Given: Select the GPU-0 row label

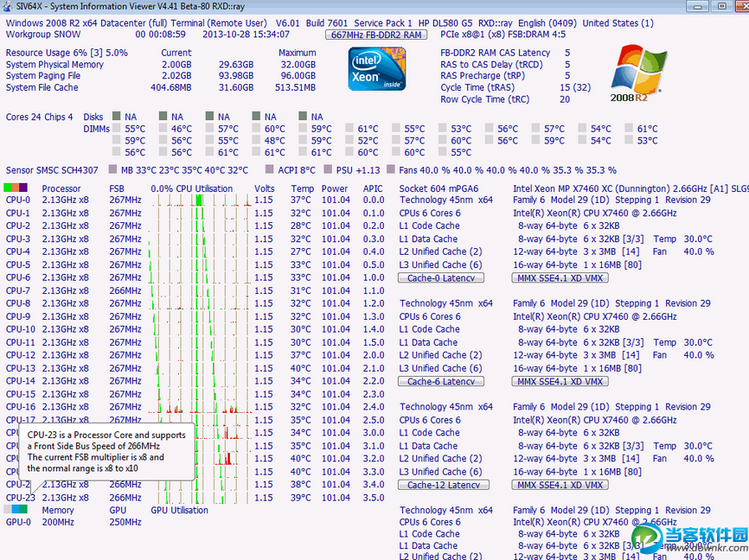Looking at the screenshot, I should [x=18, y=522].
